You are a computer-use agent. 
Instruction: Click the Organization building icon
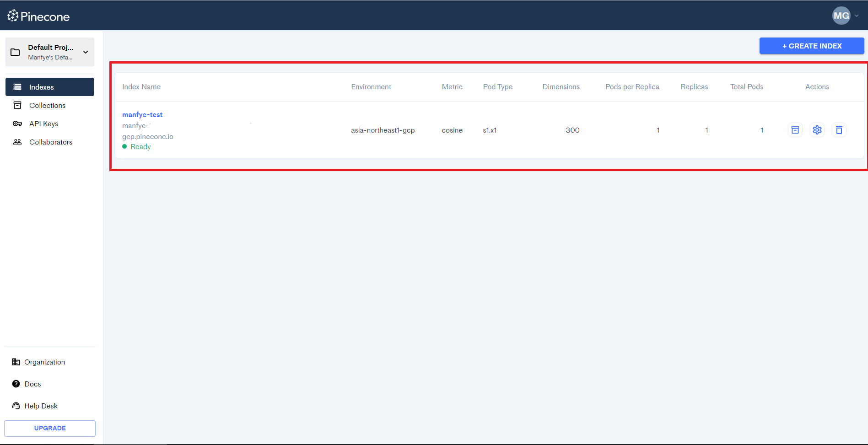16,362
